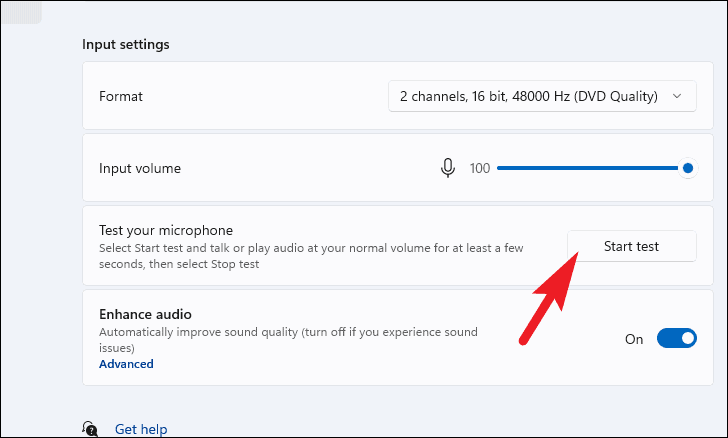The width and height of the screenshot is (728, 438).
Task: Open the Format dropdown for audio quality
Action: point(542,96)
